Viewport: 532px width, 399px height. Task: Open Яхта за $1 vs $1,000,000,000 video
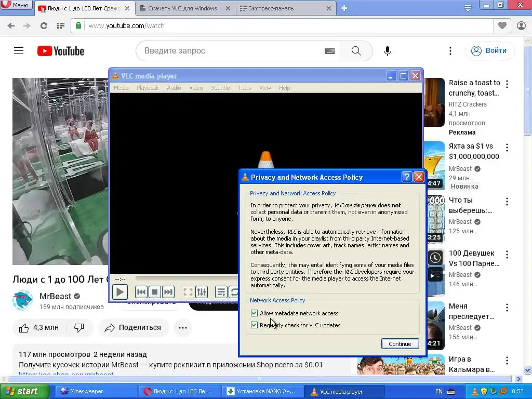[x=474, y=151]
